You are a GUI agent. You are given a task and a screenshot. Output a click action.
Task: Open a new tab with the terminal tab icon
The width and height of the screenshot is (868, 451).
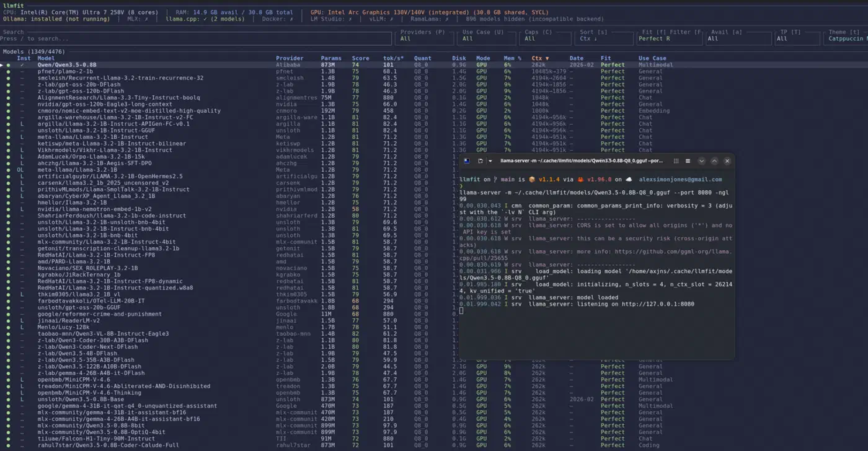[x=480, y=161]
